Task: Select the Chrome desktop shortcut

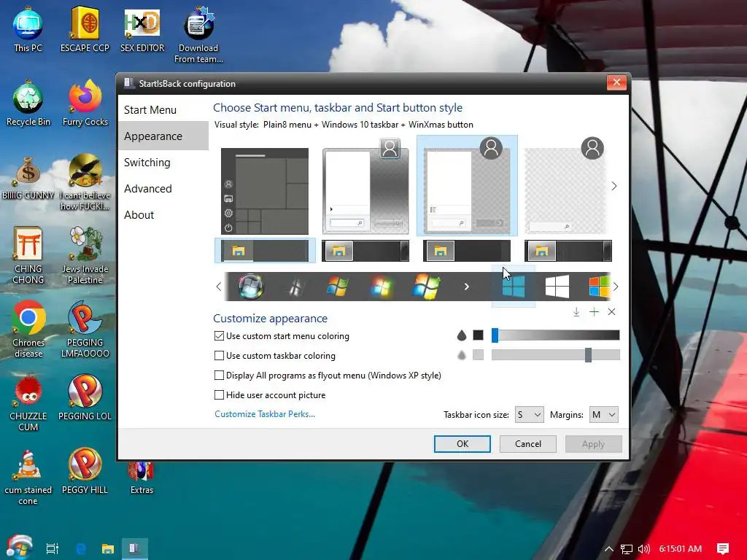Action: pyautogui.click(x=28, y=329)
